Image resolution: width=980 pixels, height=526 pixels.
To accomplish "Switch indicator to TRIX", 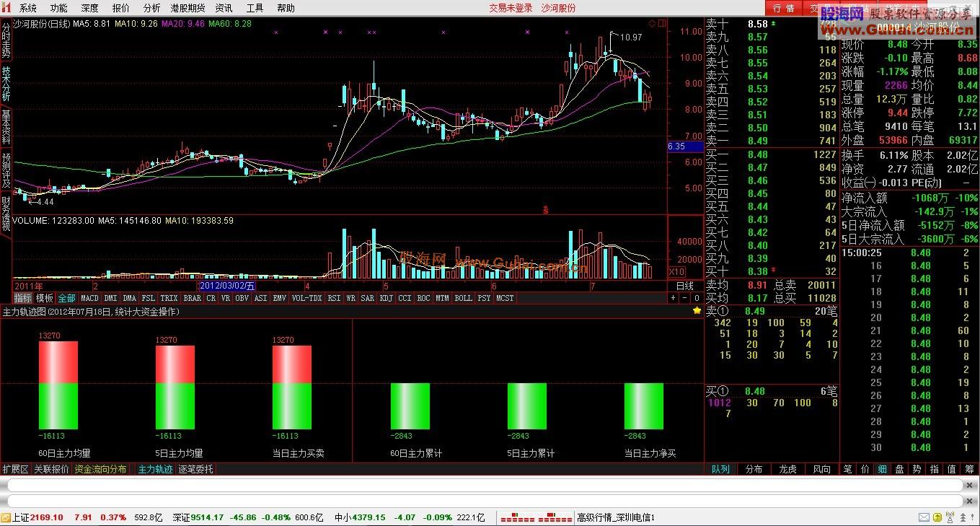I will 169,298.
